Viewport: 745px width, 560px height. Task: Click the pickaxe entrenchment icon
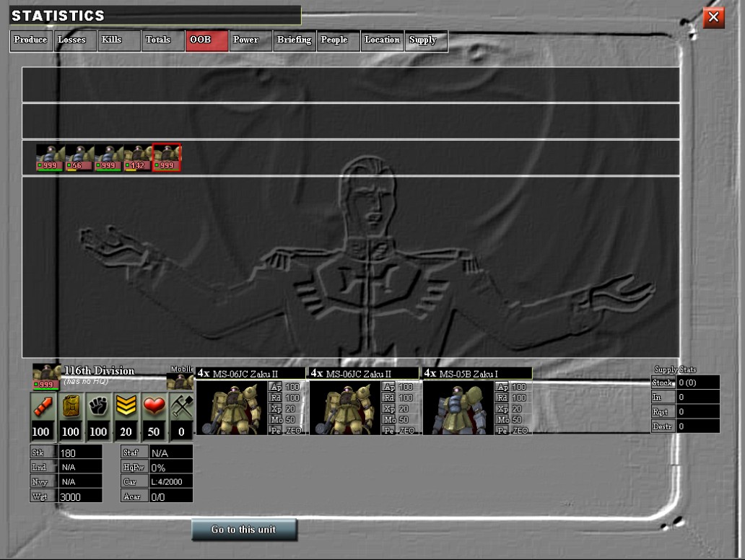[181, 406]
